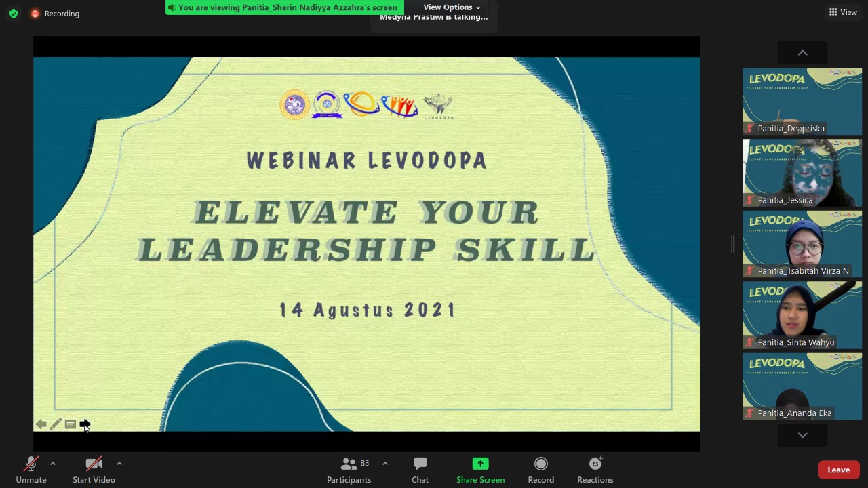Open the View Options dropdown

452,7
